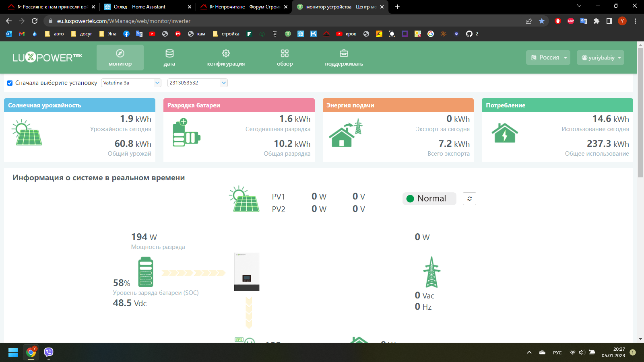The height and width of the screenshot is (362, 644).
Task: Click the Энергия подачи card header
Action: pos(398,105)
